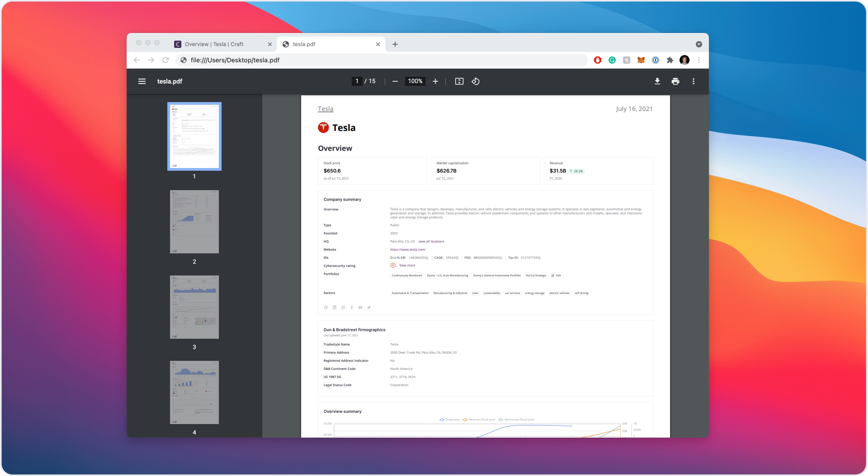Rotate the PDF counterclockwise
This screenshot has height=476, width=868.
[476, 81]
